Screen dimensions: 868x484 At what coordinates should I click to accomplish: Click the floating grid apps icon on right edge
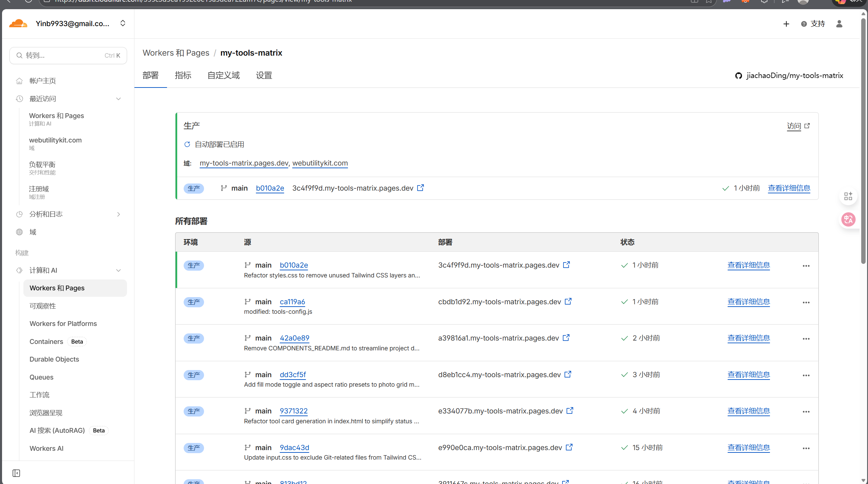[848, 196]
